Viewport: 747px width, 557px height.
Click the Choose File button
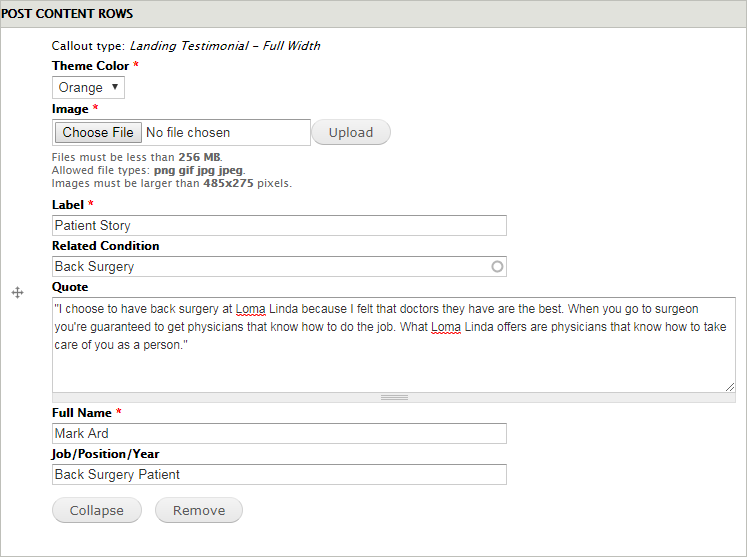coord(98,132)
